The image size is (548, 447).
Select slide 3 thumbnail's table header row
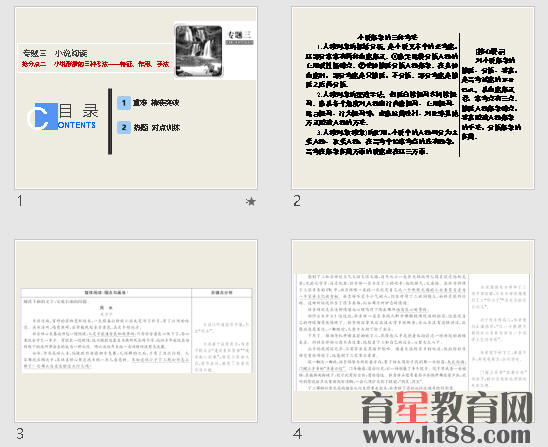coord(136,293)
